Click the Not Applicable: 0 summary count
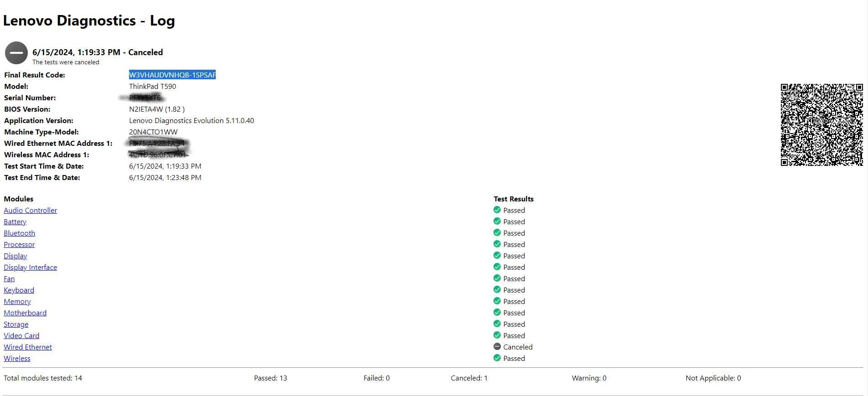 (713, 378)
